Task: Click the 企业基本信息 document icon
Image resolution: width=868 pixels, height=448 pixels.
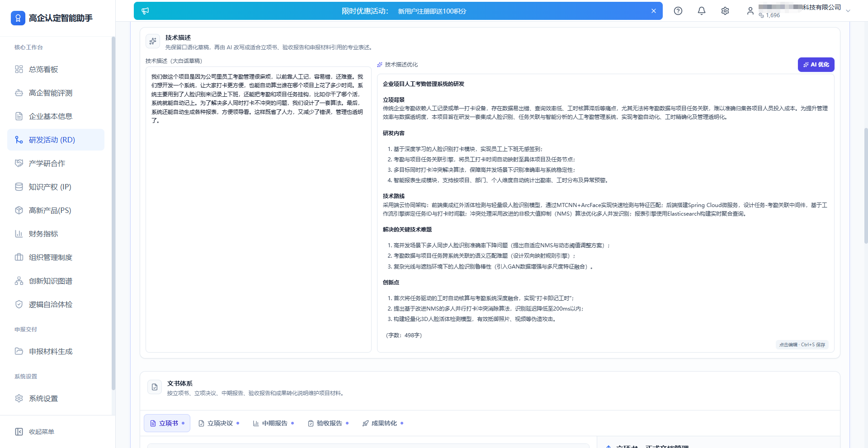Action: point(19,116)
